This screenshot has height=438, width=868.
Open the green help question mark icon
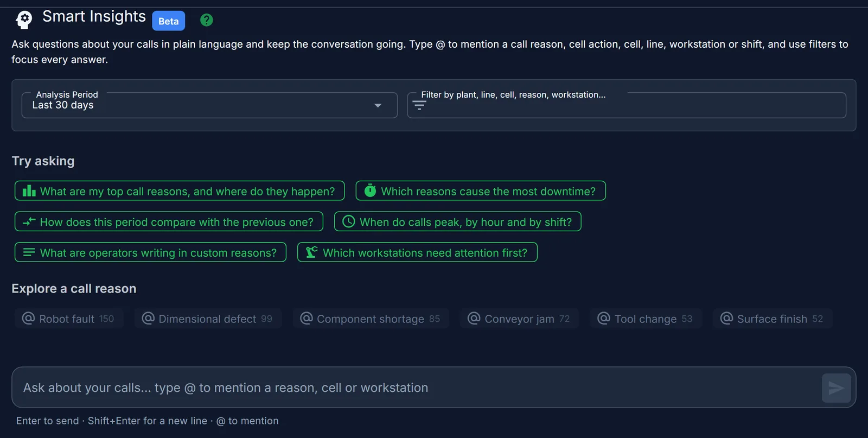pos(207,20)
